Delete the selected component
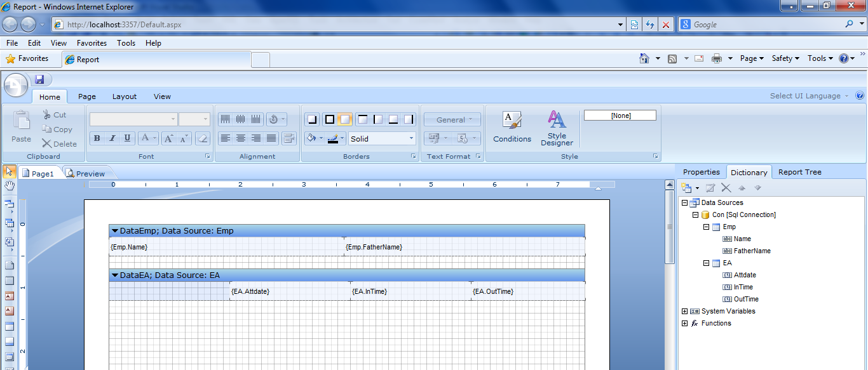Screen dimensions: 868x370 pyautogui.click(x=59, y=144)
